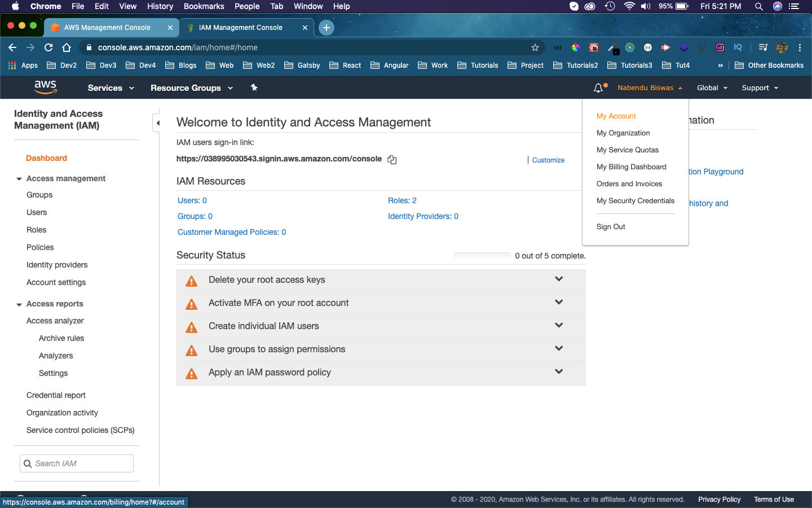Click the pin shortcut icon in AWS navbar
Screen dimensions: 812x508
(x=254, y=87)
